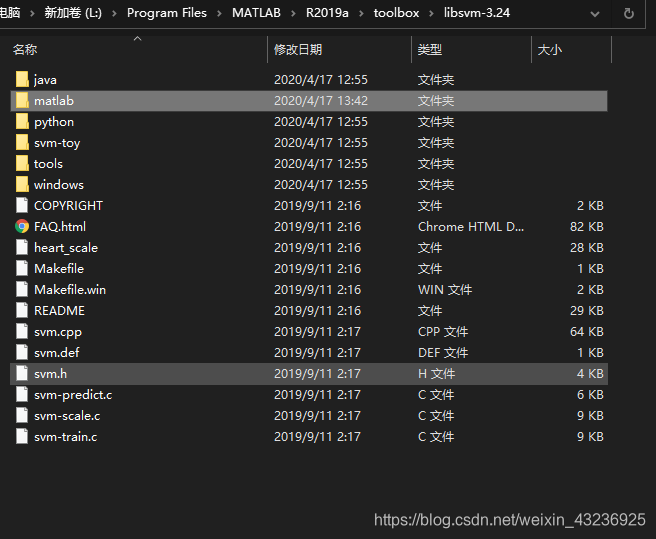Select the java folder name
Image resolution: width=656 pixels, height=539 pixels.
[45, 80]
